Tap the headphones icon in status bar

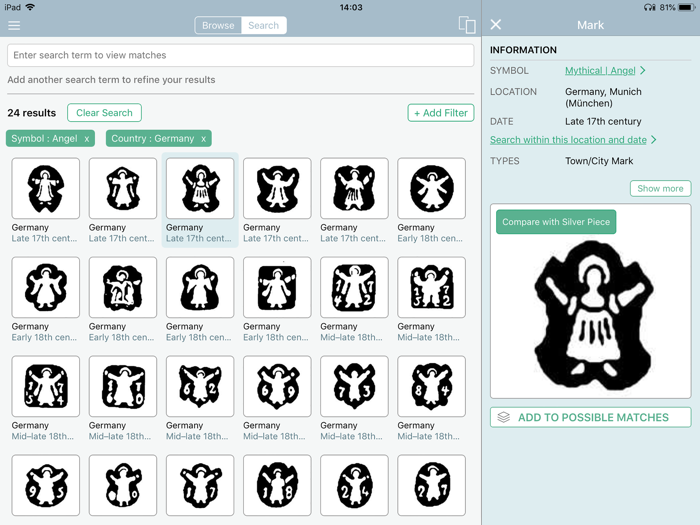[650, 7]
